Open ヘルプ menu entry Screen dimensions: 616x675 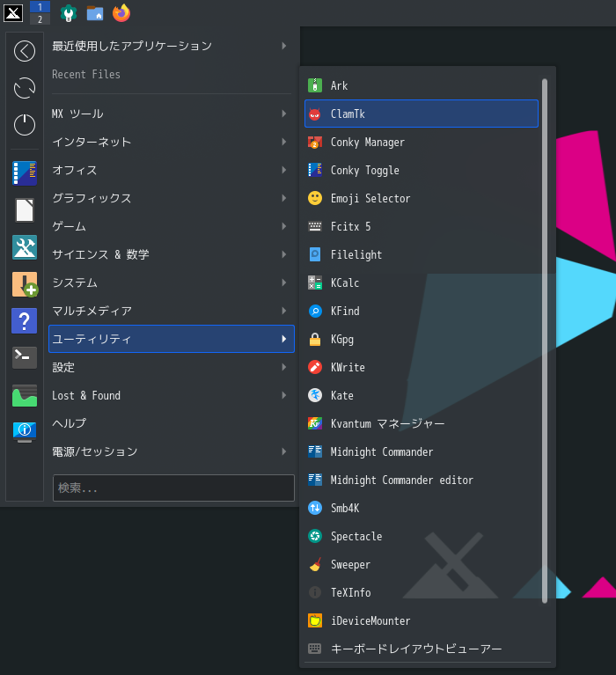[x=172, y=423]
